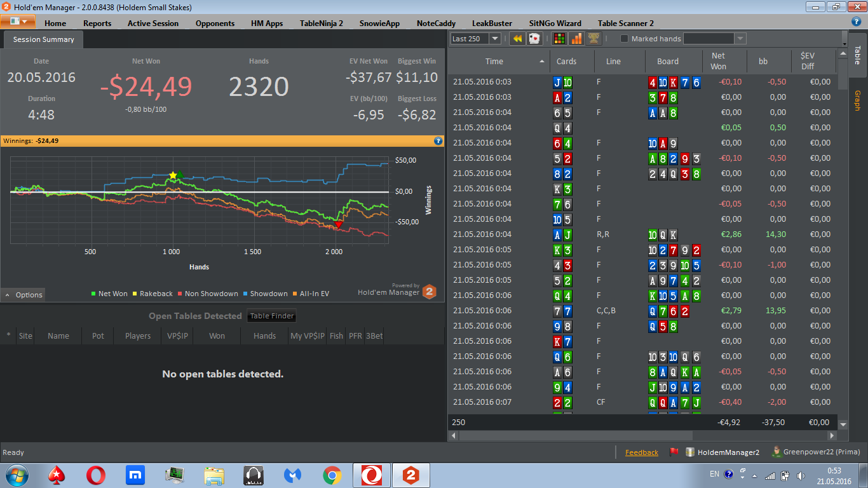Viewport: 868px width, 488px height.
Task: Open Maxthon browser from the taskbar
Action: point(135,475)
